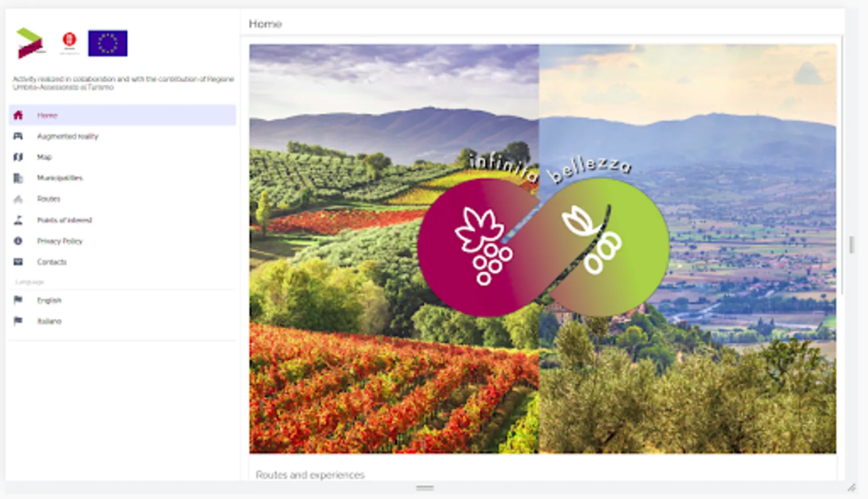868x499 pixels.
Task: Click the Home house icon in sidebar
Action: (x=18, y=115)
